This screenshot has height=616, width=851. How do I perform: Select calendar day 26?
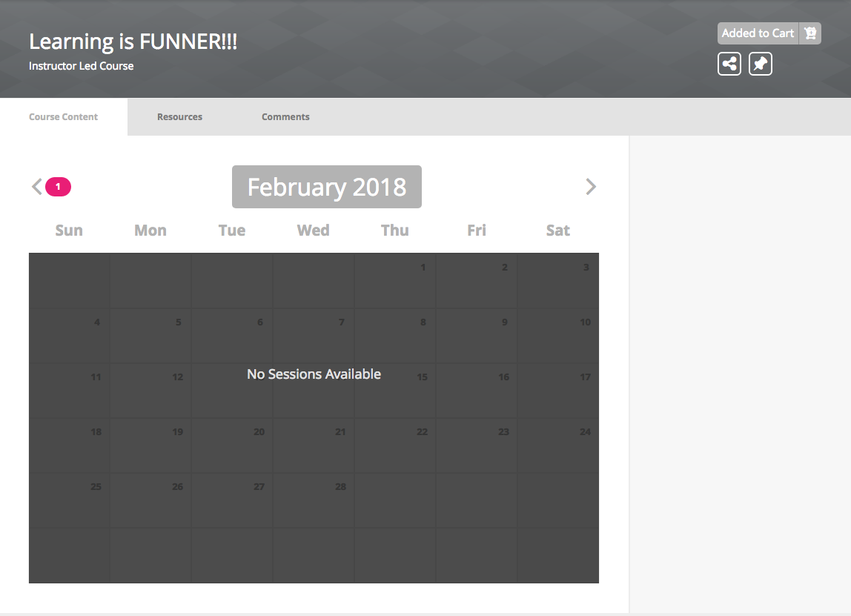pos(150,500)
